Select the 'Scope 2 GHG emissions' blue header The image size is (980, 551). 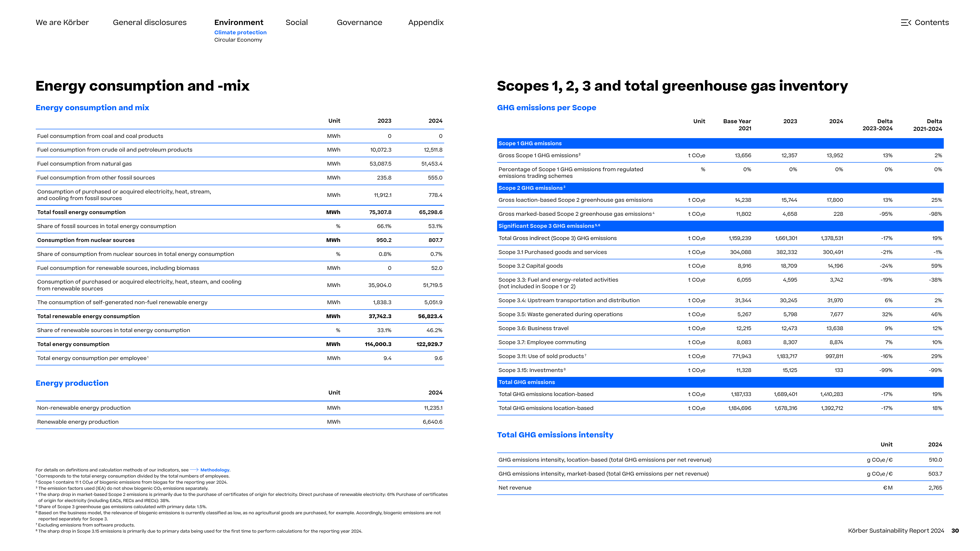click(x=720, y=188)
